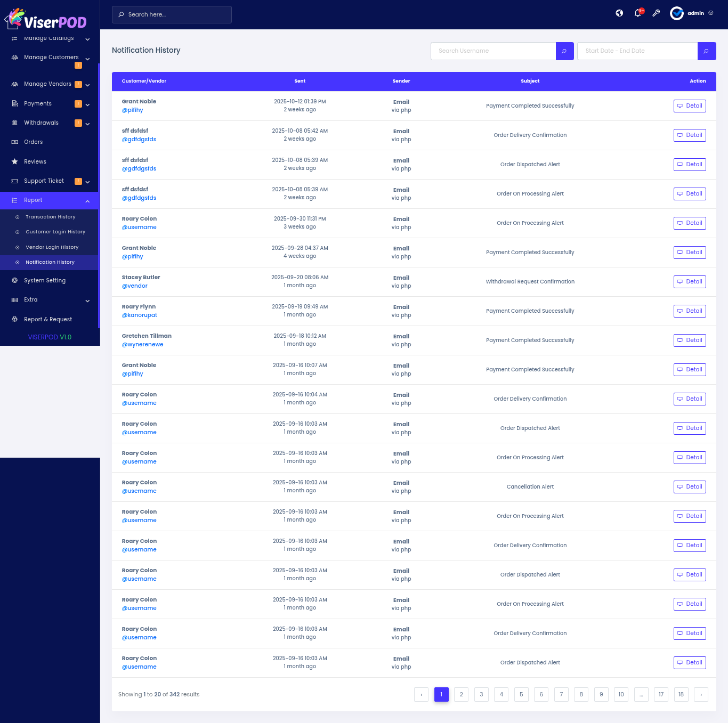Open Transaction History submenu item
This screenshot has width=728, height=723.
51,217
